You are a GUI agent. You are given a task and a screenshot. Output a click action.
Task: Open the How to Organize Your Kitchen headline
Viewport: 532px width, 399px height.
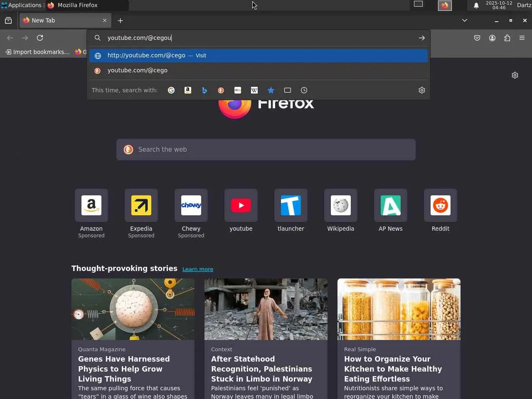point(393,369)
